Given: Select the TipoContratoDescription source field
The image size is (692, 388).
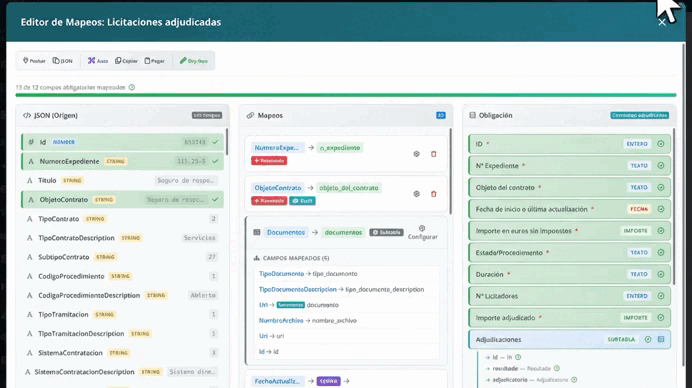Looking at the screenshot, I should [x=122, y=238].
